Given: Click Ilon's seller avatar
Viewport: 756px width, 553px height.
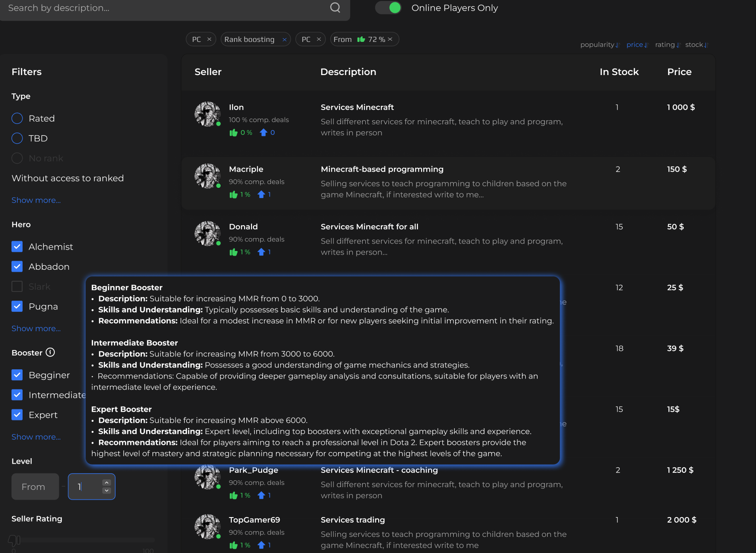Looking at the screenshot, I should 208,114.
